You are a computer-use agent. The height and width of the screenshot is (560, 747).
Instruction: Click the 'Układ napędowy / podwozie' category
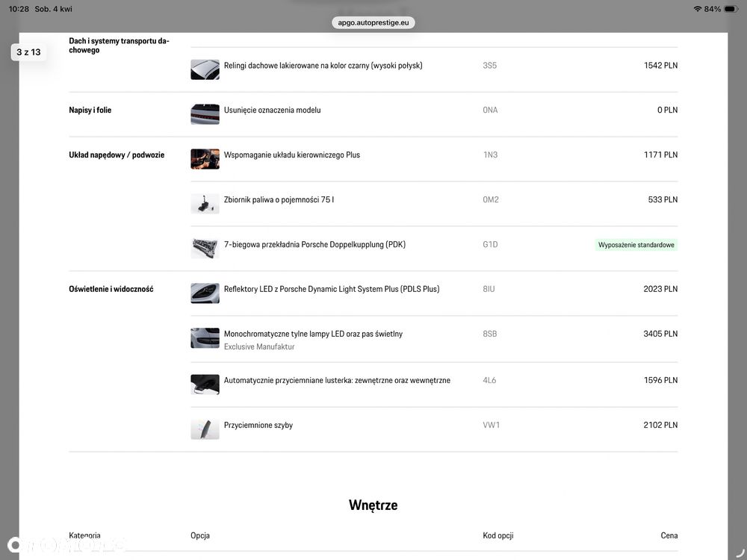pos(117,155)
